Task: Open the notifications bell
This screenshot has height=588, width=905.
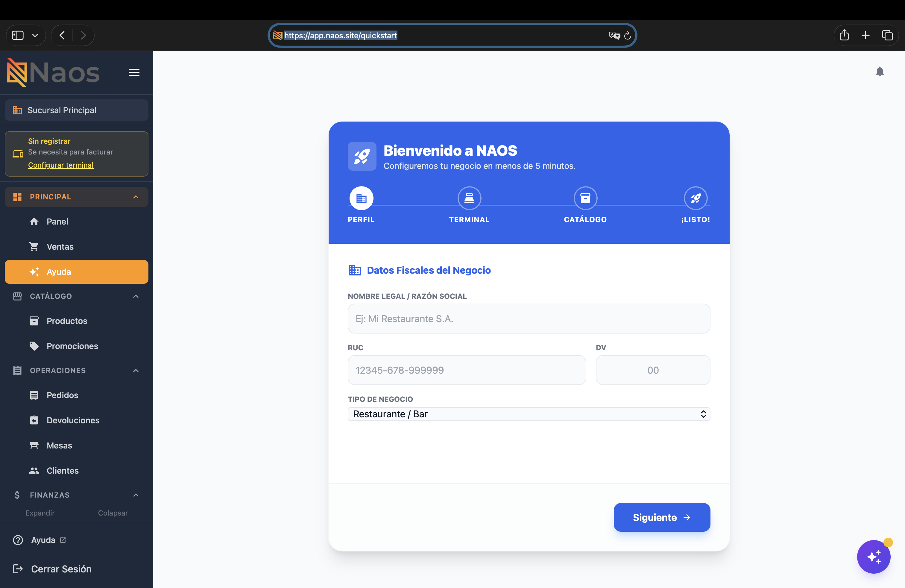Action: click(880, 72)
